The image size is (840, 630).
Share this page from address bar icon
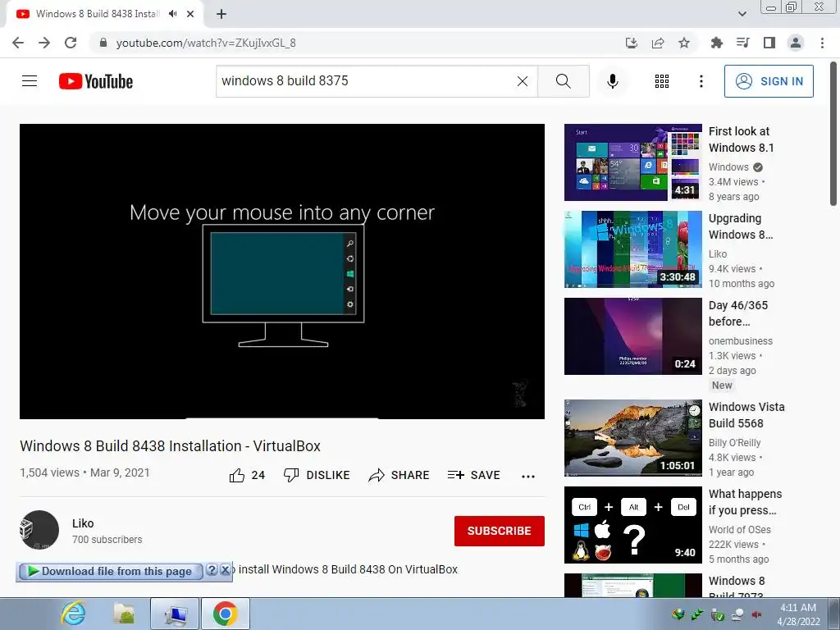(658, 43)
